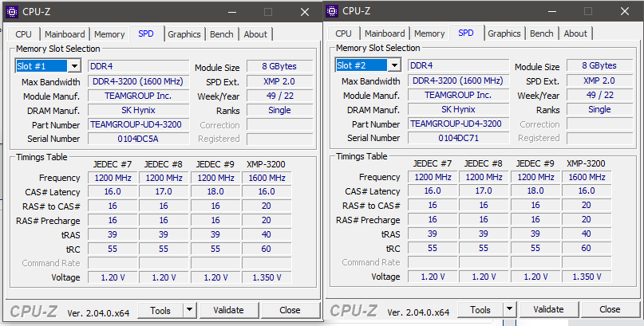Click JEDEC #7 frequency 1200 MHz in right window
The height and width of the screenshot is (326, 644).
(433, 177)
